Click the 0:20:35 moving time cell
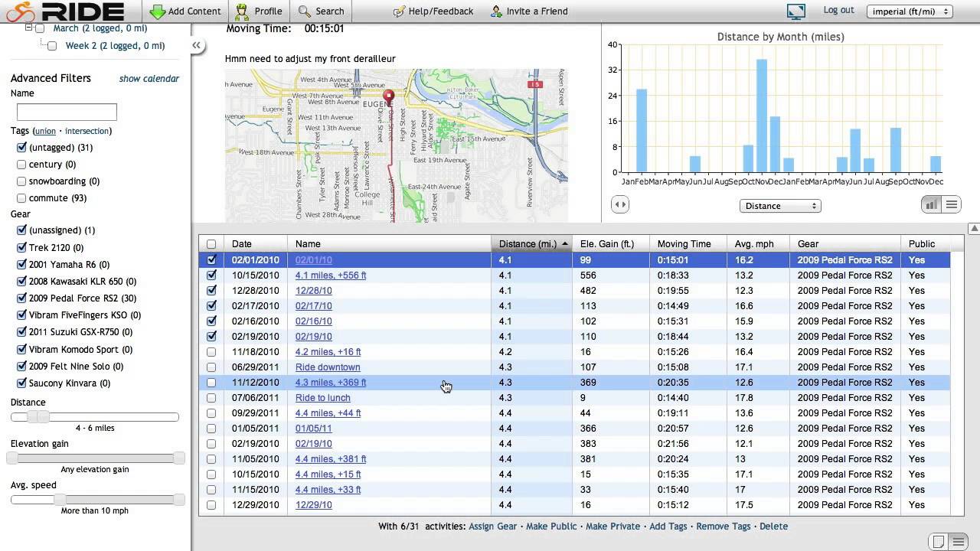 (687, 383)
